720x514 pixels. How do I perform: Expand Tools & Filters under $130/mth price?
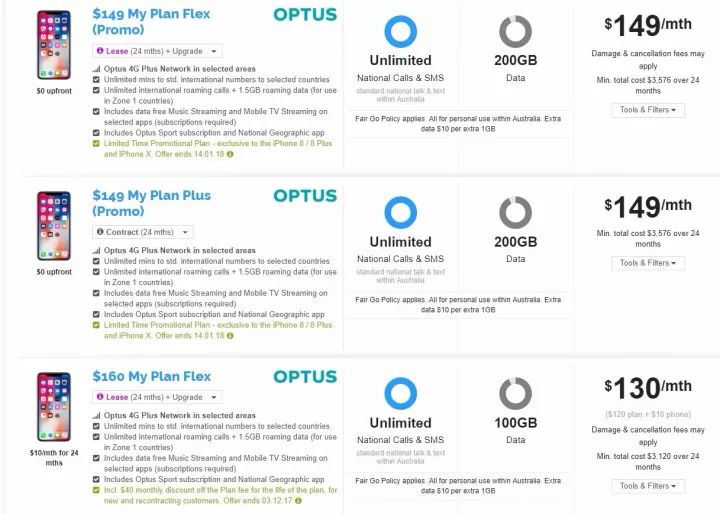648,486
